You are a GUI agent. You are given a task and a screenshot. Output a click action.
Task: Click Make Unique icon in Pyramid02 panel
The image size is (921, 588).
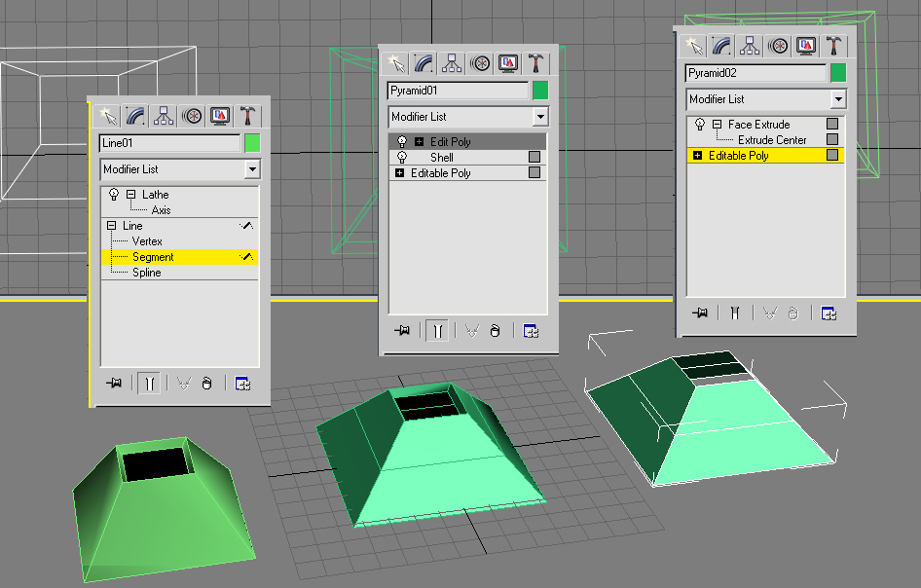(769, 313)
